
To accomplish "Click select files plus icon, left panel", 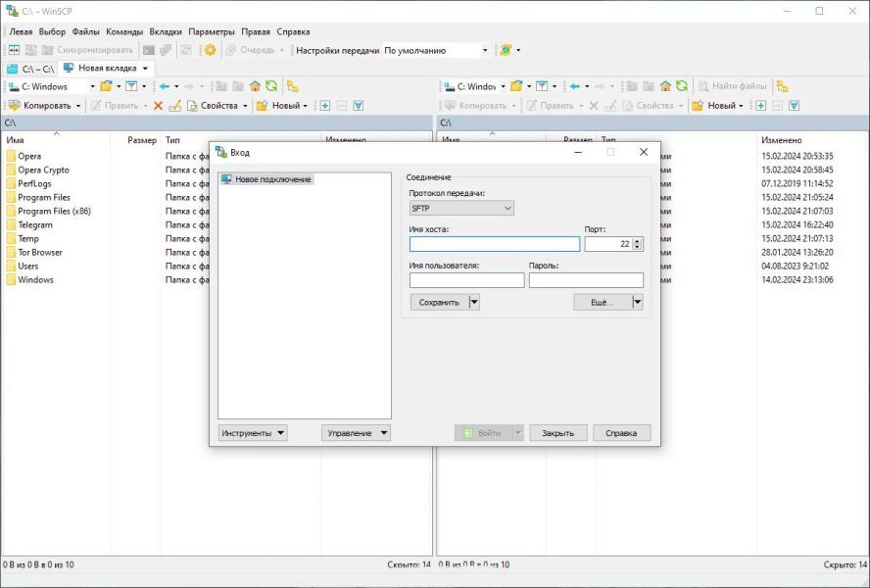I will (x=325, y=106).
